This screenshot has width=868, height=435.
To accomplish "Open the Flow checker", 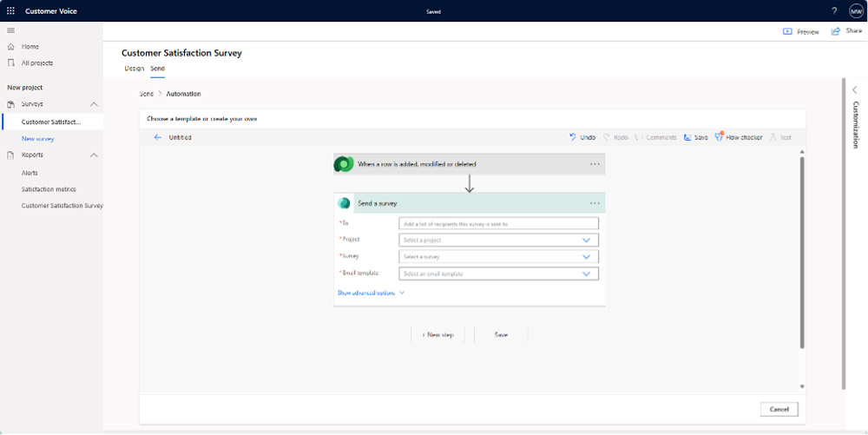I will [x=739, y=137].
